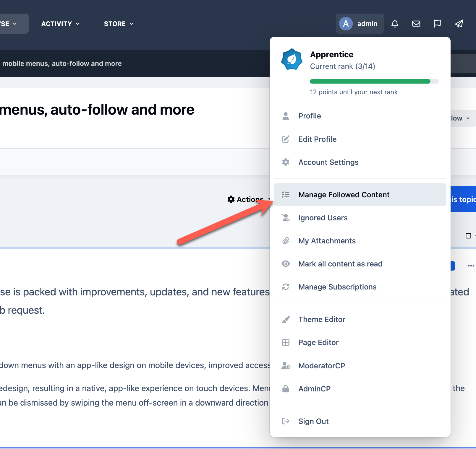Click the pencil icon beside Edit Profile
The width and height of the screenshot is (476, 449).
point(286,139)
